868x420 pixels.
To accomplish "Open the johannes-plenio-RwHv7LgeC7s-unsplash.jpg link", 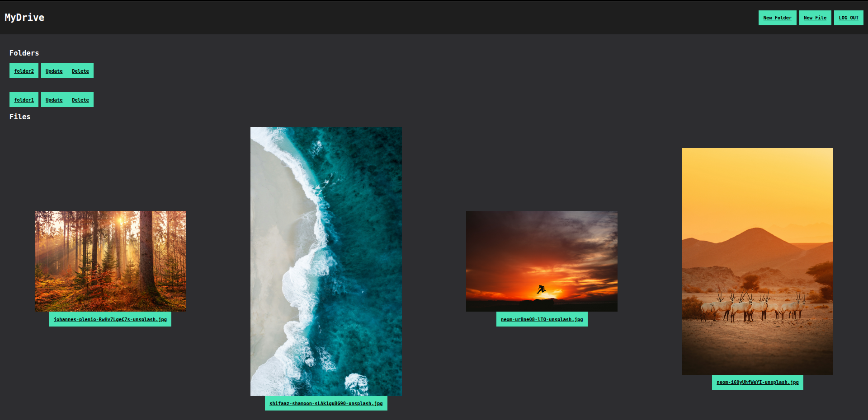I will (x=110, y=319).
